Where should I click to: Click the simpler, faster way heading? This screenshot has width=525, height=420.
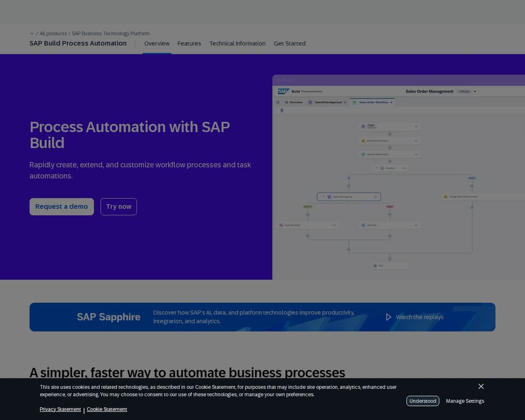[x=187, y=372]
